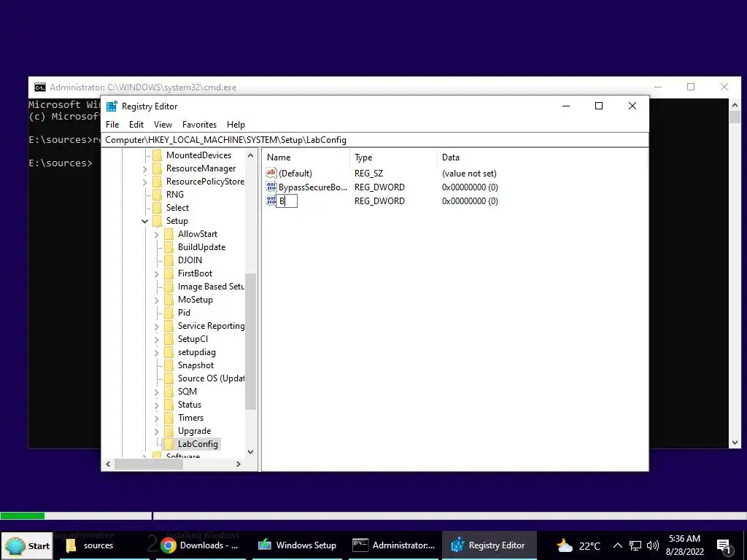Expand the Service Reporting key

tap(157, 326)
